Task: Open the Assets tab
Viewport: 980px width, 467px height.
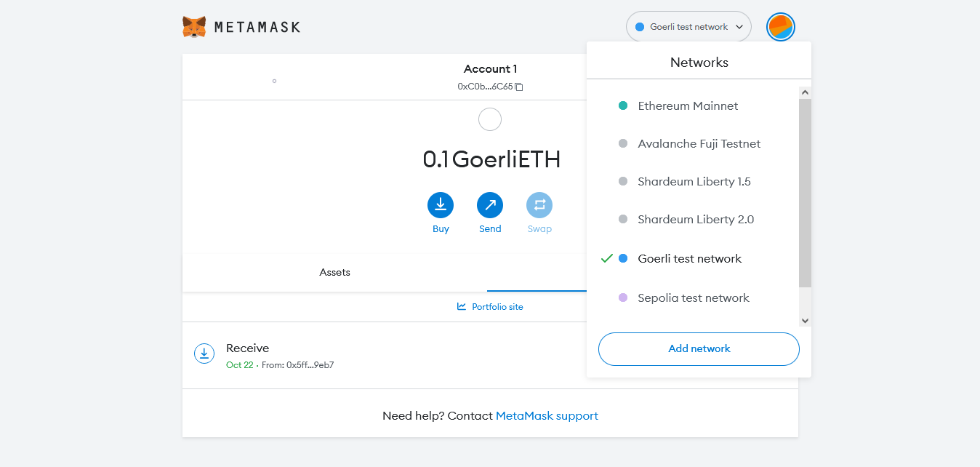Action: pos(334,272)
